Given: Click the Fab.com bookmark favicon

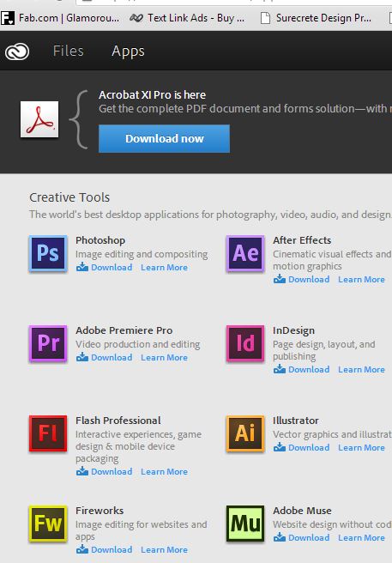Looking at the screenshot, I should pyautogui.click(x=8, y=18).
